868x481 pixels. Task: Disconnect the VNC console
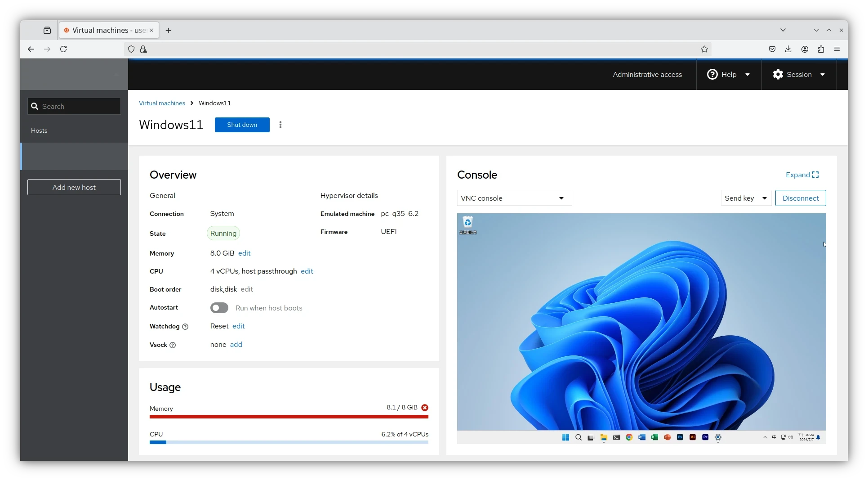coord(801,198)
